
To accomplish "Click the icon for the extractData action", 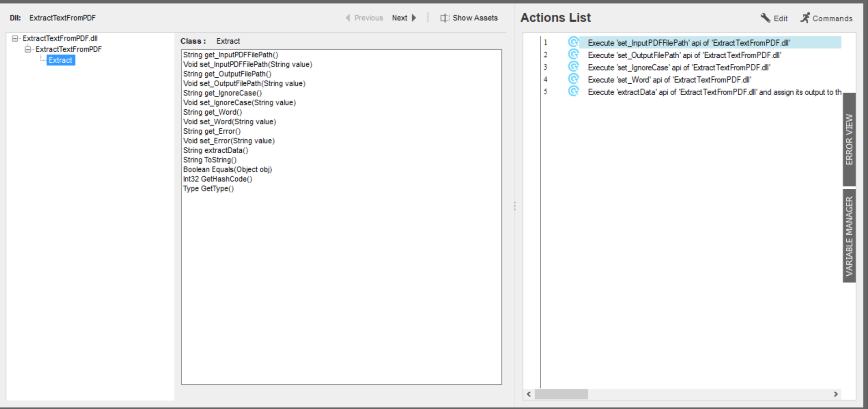I will [574, 91].
